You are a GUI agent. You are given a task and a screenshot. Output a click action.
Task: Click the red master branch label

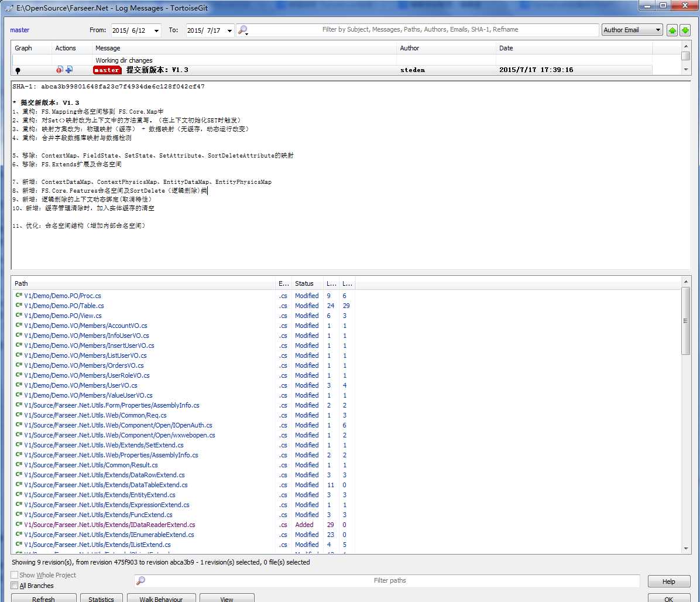click(x=107, y=70)
